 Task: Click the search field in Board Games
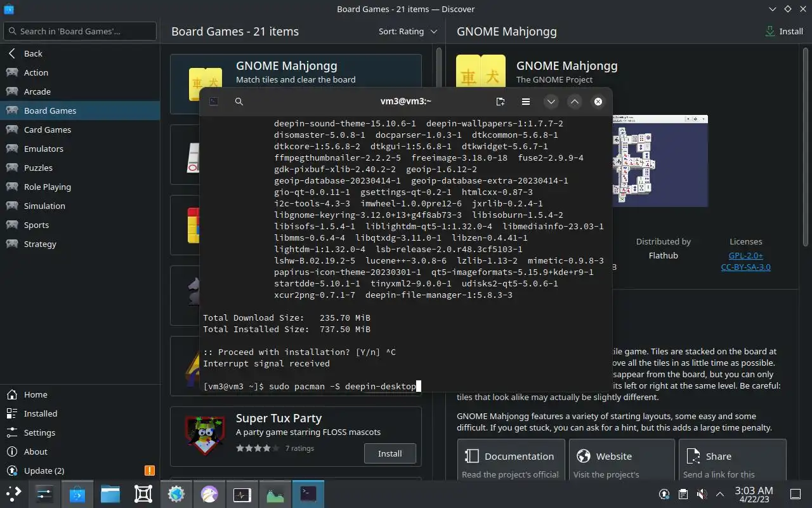pos(80,31)
